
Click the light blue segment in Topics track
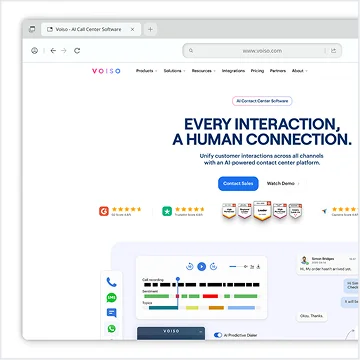pos(241,308)
